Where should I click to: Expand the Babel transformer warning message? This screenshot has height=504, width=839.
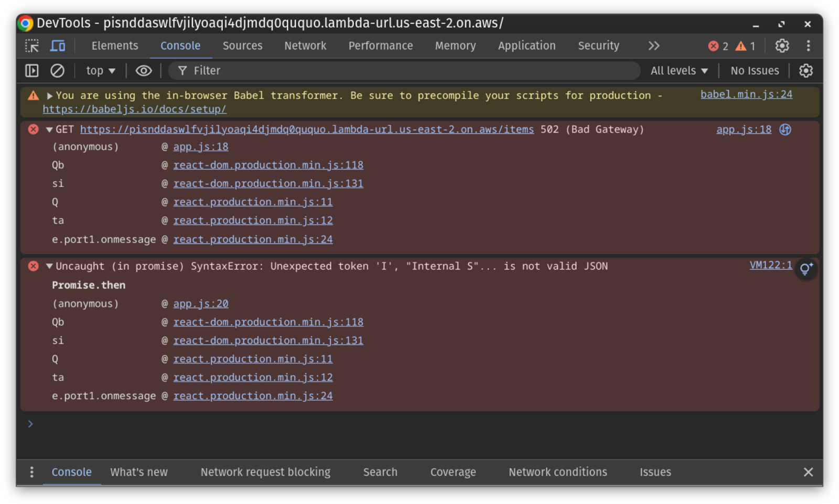tap(50, 96)
